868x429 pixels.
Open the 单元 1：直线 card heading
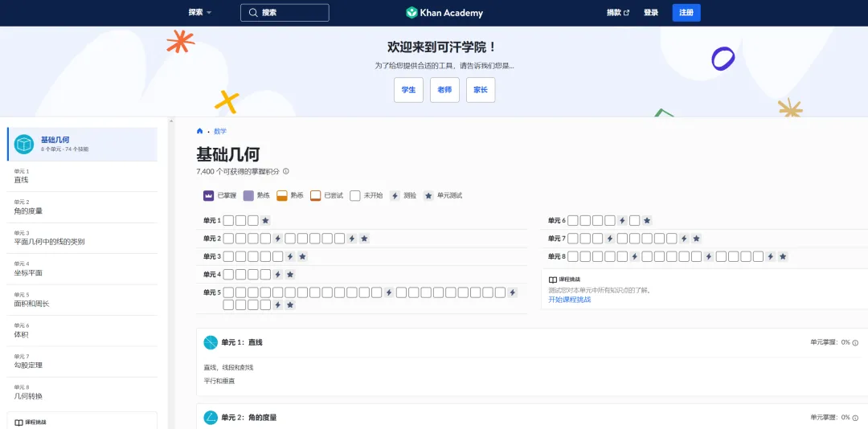pos(242,343)
